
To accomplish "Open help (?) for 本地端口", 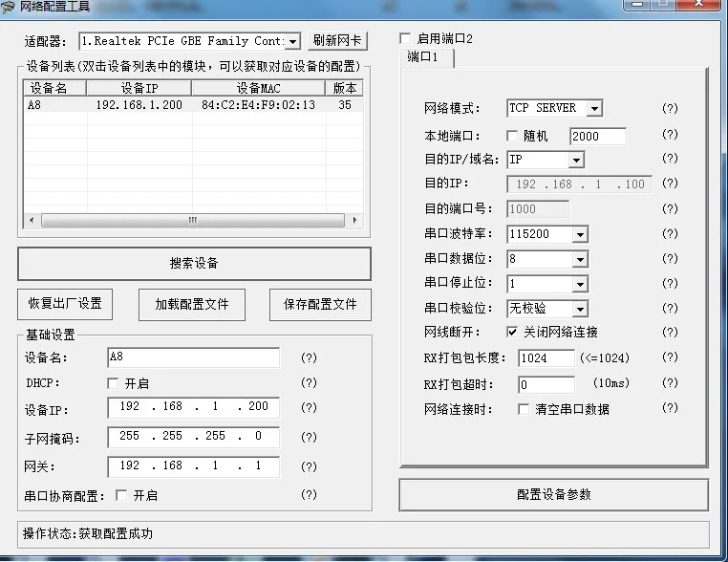I will click(x=670, y=134).
